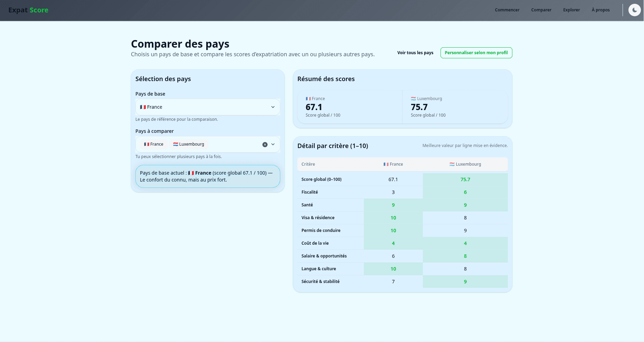
Task: Select the Luxembourg score summary card
Action: tap(455, 107)
